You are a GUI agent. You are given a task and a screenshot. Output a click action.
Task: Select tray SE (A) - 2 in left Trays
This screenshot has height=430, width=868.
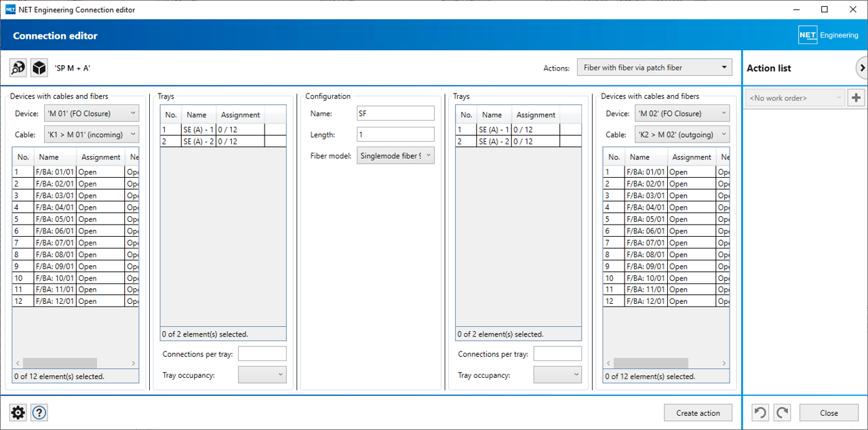223,141
